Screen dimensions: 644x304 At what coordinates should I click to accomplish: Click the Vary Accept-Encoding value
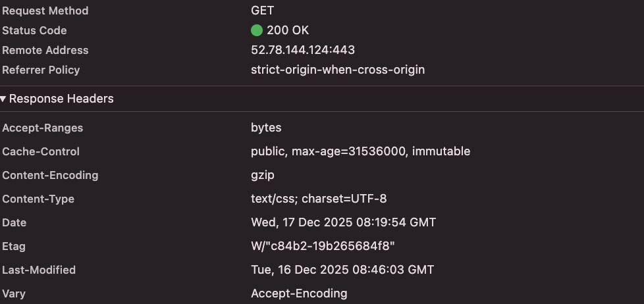point(299,293)
